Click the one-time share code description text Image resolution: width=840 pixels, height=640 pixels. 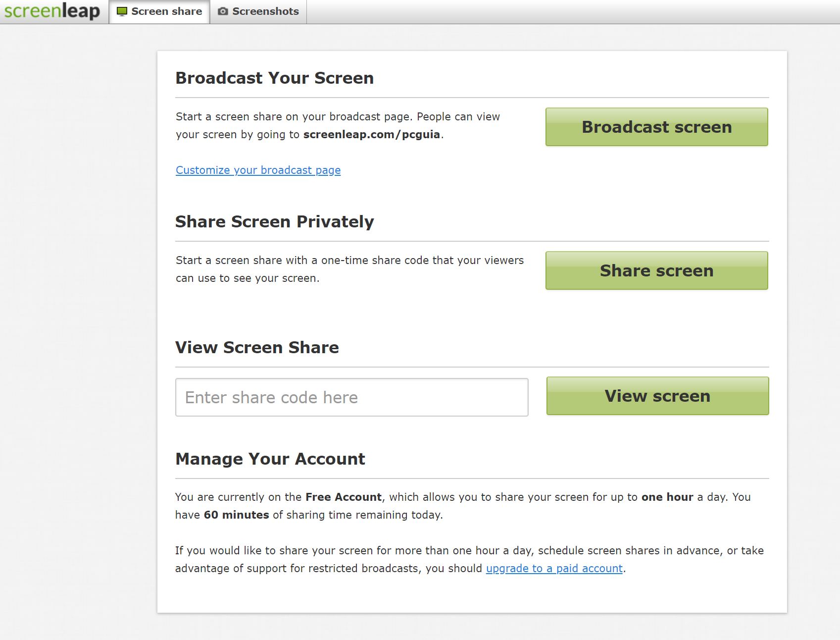(349, 269)
